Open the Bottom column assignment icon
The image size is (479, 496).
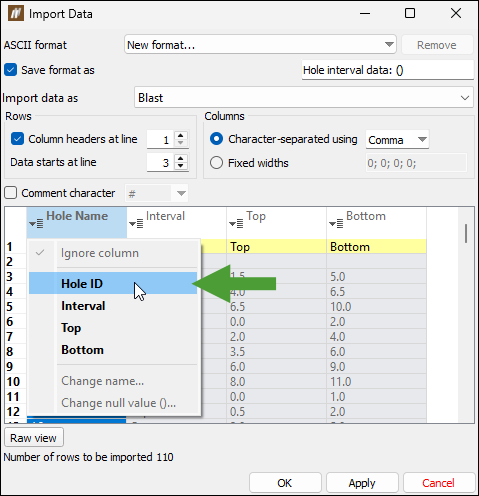[336, 223]
